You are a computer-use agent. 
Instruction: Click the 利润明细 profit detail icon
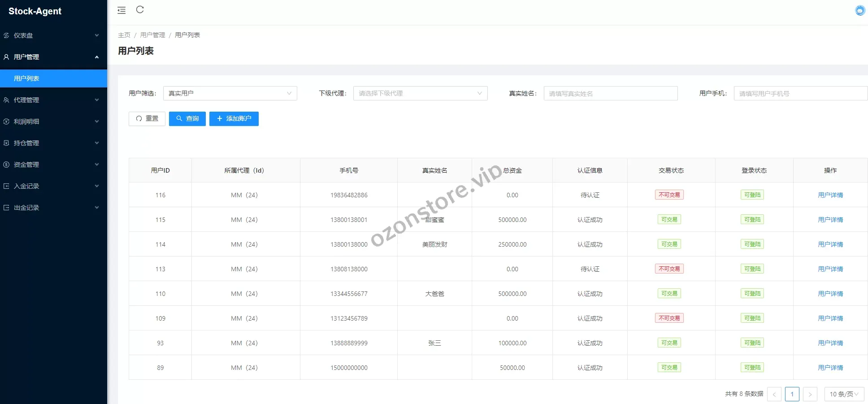(6, 122)
